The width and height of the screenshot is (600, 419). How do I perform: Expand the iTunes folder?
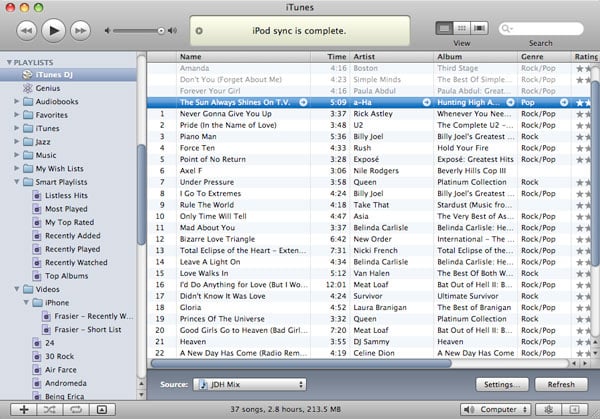pos(16,128)
